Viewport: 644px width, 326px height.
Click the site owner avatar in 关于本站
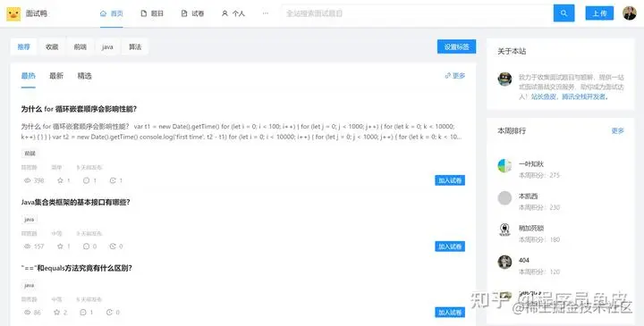tap(504, 79)
